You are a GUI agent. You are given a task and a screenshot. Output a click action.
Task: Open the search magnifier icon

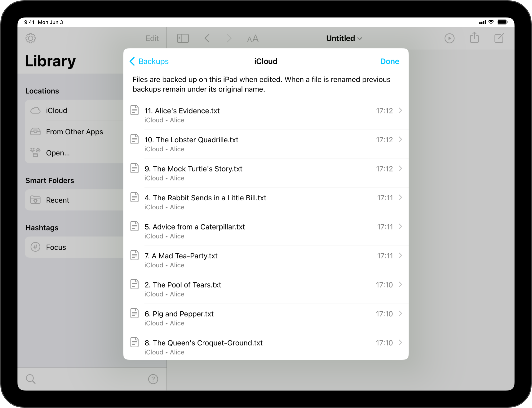click(31, 379)
